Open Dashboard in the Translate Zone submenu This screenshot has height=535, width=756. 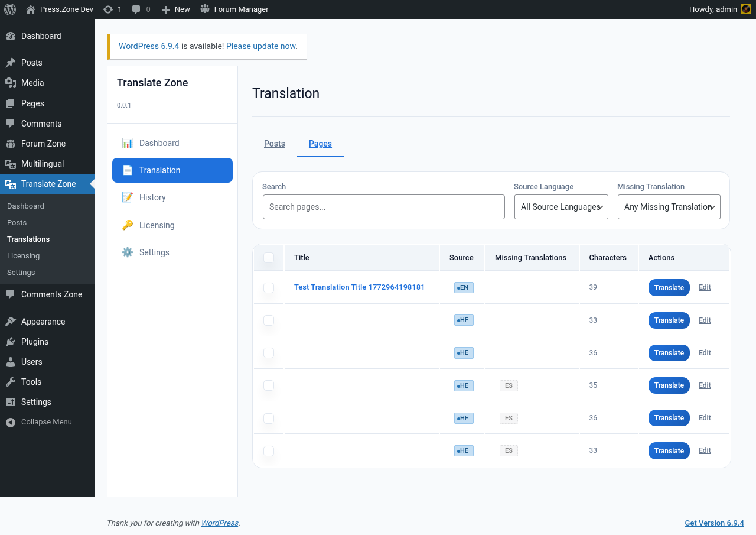(x=25, y=206)
